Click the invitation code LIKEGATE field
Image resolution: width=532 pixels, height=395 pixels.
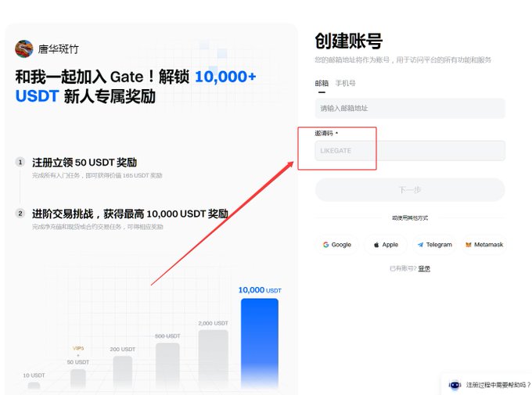click(x=410, y=150)
